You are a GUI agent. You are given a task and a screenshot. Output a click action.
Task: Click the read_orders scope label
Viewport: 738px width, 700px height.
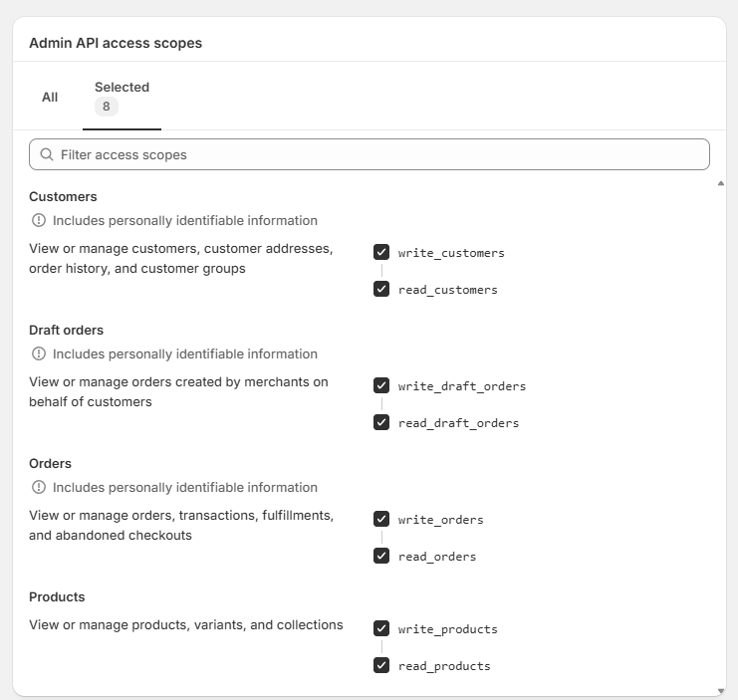[437, 557]
